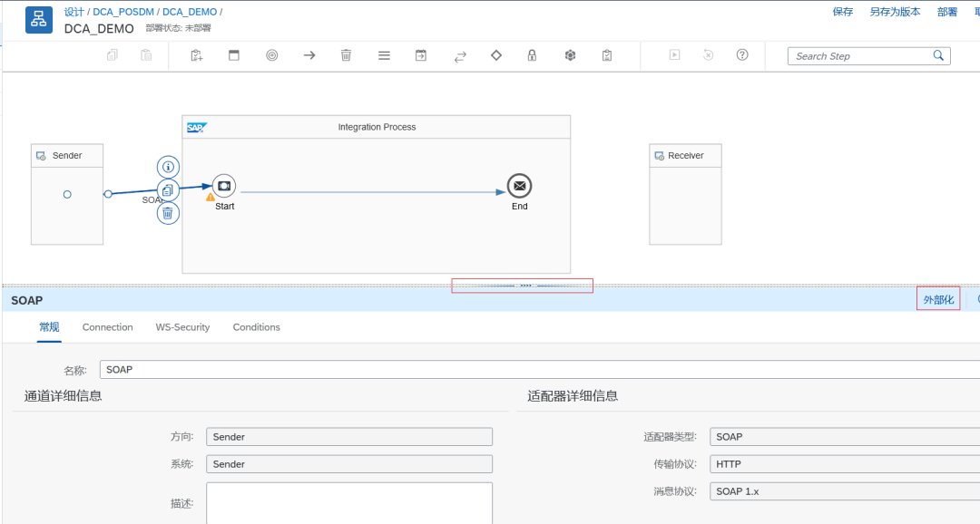Open the Persistence palette icon
The height and width of the screenshot is (524, 980).
click(x=570, y=55)
